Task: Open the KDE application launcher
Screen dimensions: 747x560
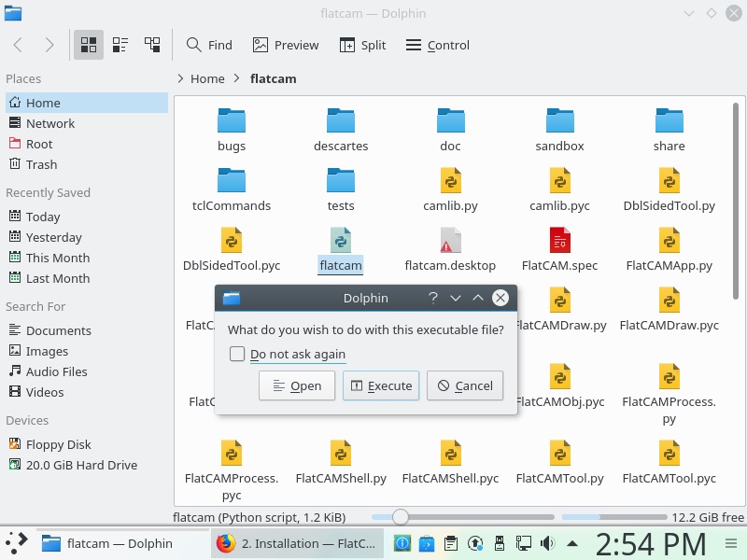Action: [x=16, y=543]
